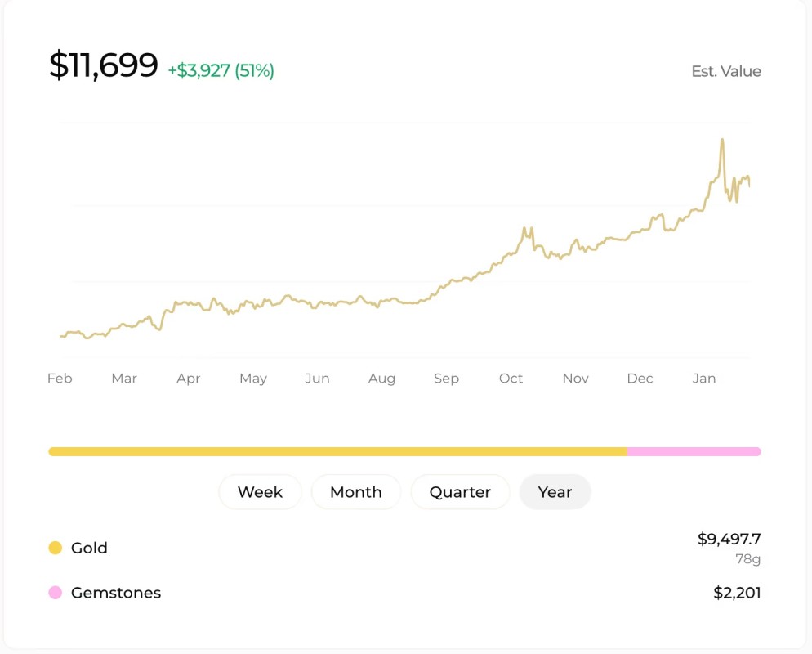Click the gold segment of allocation bar
This screenshot has width=812, height=654.
point(337,451)
